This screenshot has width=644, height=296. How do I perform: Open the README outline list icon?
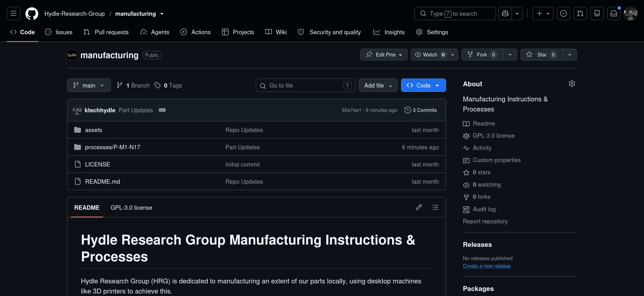coord(435,207)
